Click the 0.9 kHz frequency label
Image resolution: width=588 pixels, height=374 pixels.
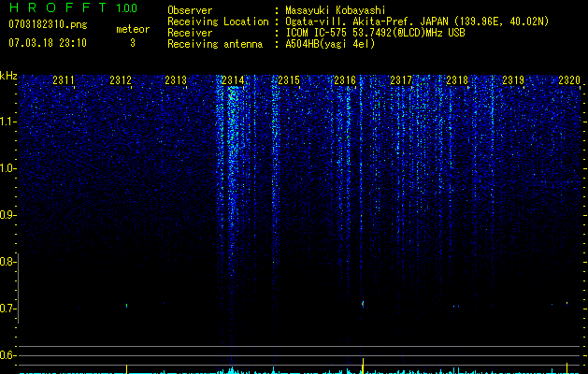(x=8, y=215)
